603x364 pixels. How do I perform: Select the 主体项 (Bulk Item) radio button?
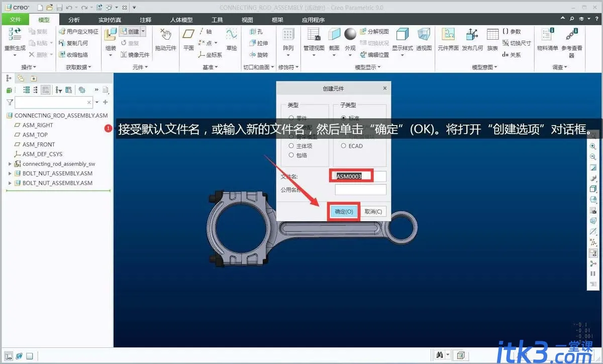[291, 146]
